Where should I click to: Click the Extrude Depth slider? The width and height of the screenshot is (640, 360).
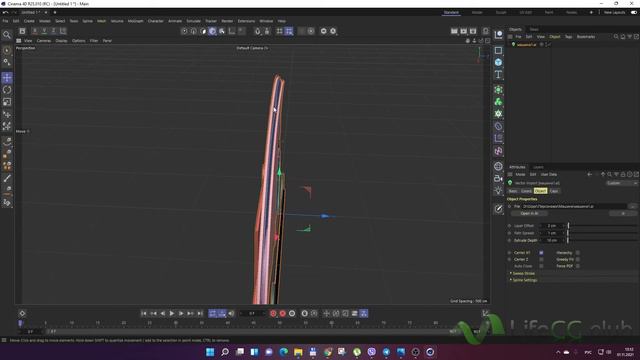click(603, 240)
